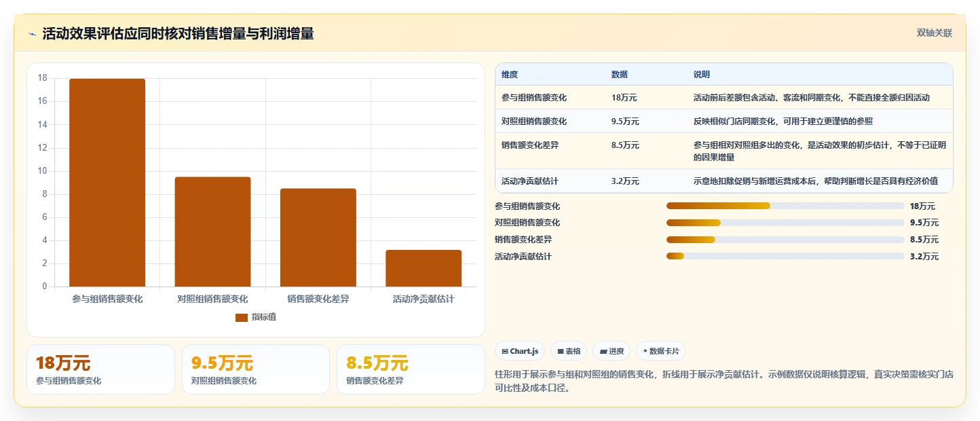Select the 进度 tag
Viewport: 980px width, 421px height.
coord(611,351)
